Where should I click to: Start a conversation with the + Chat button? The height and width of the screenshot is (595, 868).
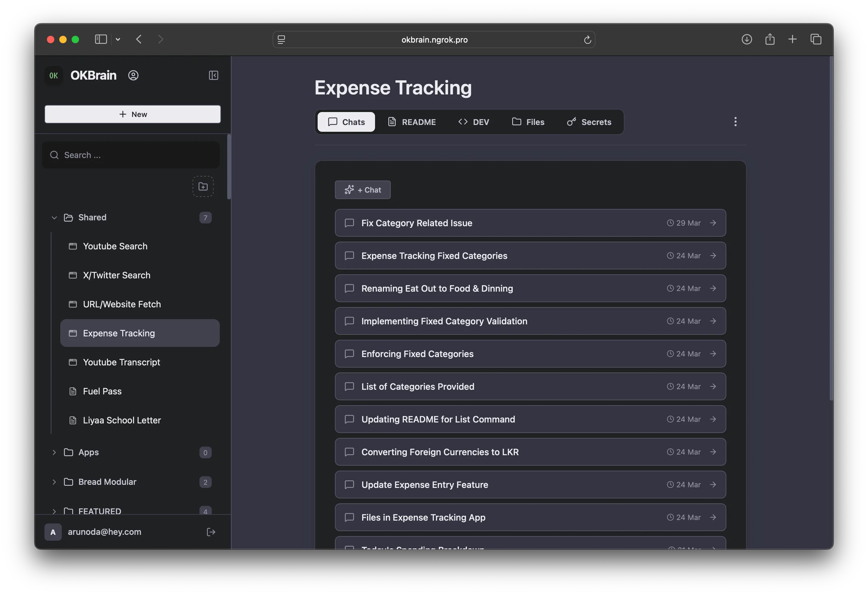[x=362, y=190]
